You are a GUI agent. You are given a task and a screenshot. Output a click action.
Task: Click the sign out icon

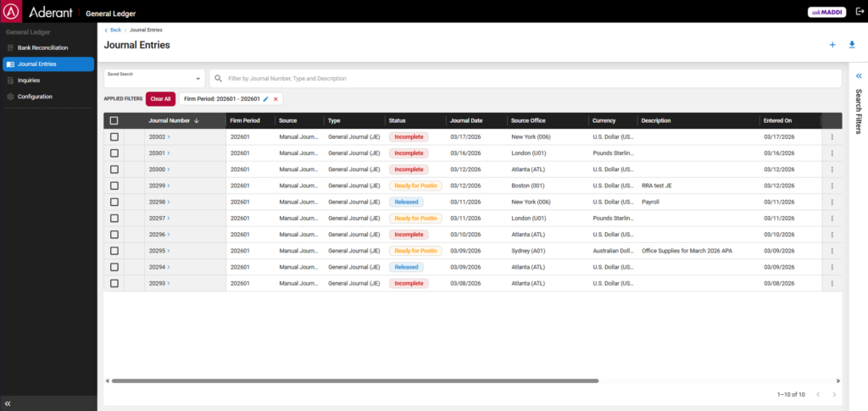[860, 12]
